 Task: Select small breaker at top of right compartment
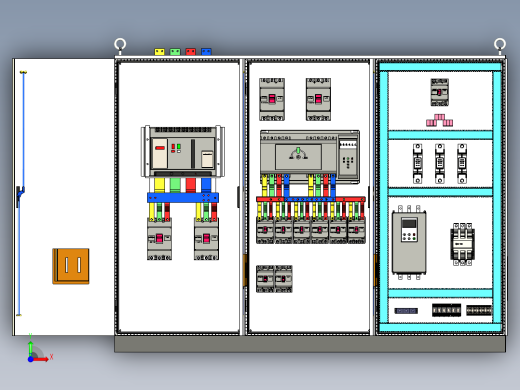tap(439, 92)
